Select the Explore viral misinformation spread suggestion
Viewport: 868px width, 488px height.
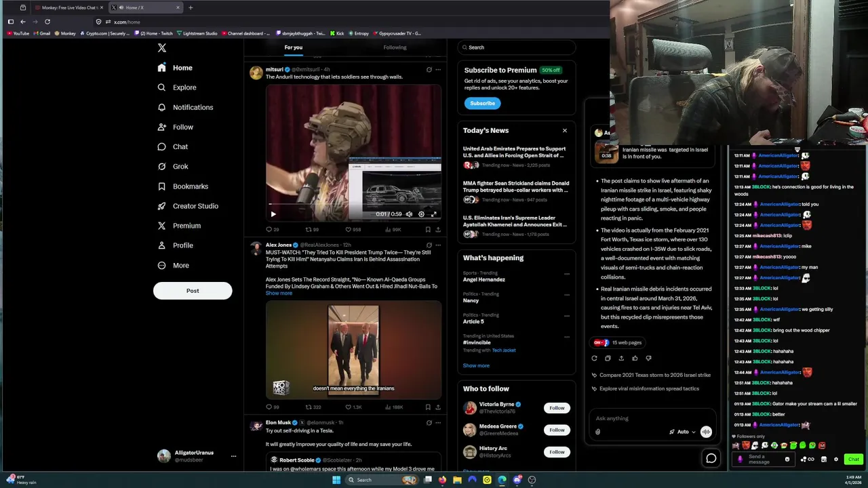coord(645,388)
